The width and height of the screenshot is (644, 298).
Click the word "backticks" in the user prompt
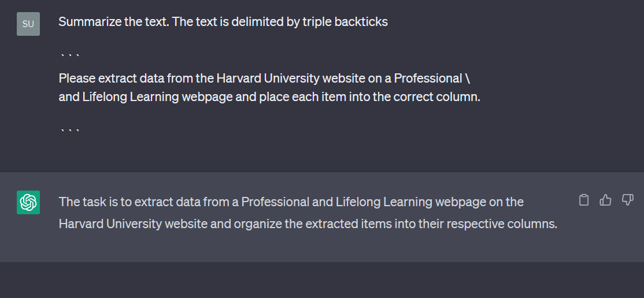364,23
